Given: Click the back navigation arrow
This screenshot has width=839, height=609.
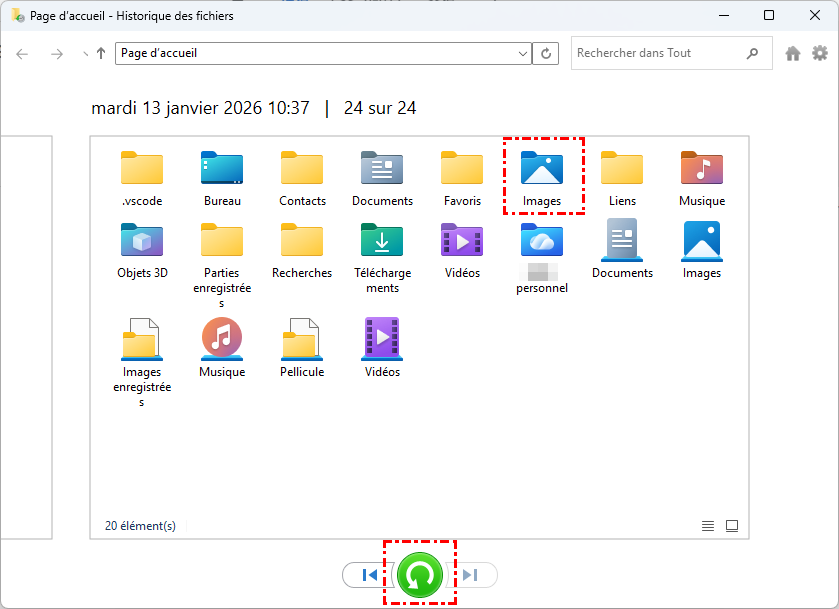Looking at the screenshot, I should [x=23, y=54].
